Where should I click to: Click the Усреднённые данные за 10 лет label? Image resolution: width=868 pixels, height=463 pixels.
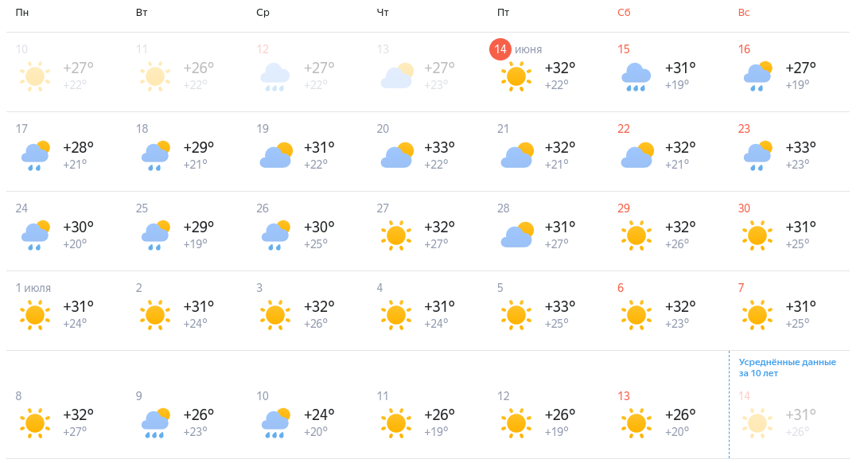pos(787,368)
